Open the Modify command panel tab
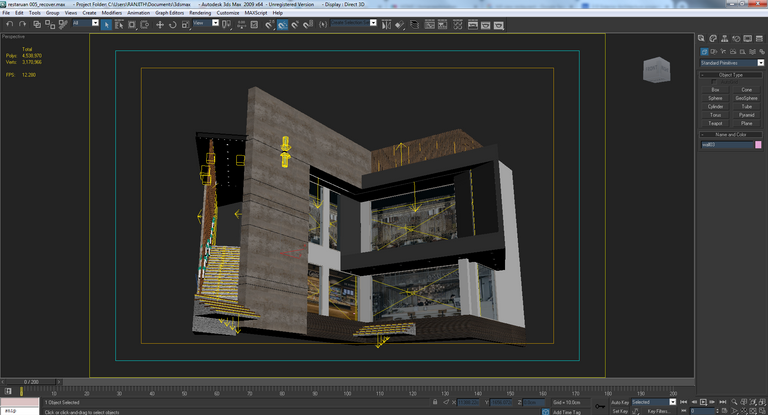768x415 pixels. tap(713, 38)
